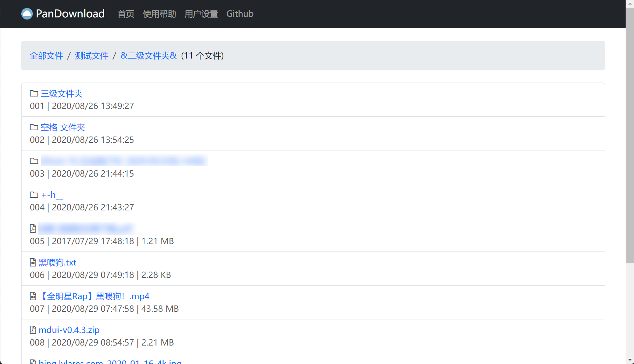The image size is (634, 364).
Task: Open the &二级文件夹& breadcrumb link
Action: pyautogui.click(x=149, y=56)
